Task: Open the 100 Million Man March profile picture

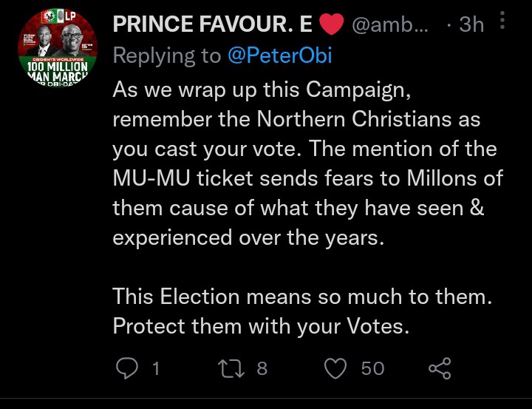Action: pos(58,47)
